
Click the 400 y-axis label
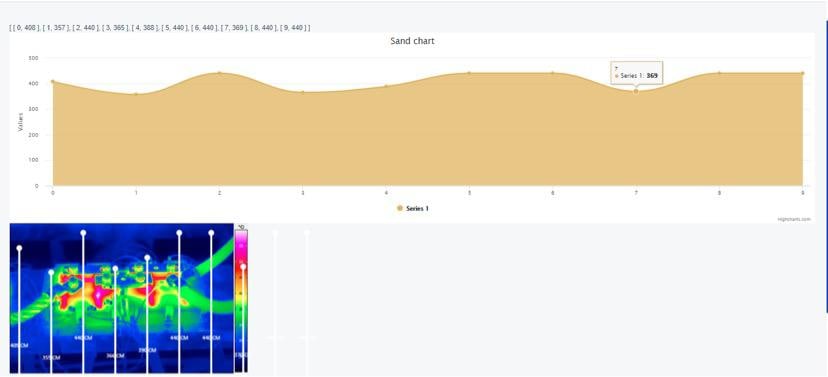point(33,83)
